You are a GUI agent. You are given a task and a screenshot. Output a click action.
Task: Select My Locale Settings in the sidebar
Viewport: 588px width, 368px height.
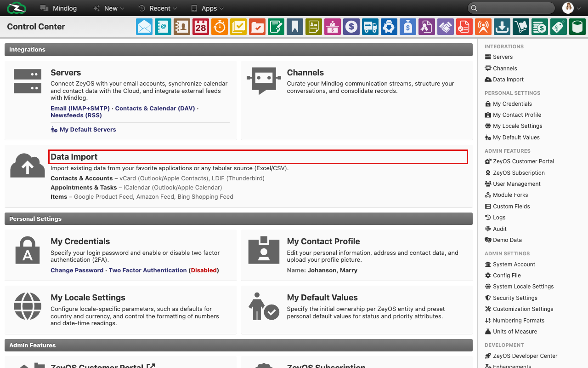514,126
